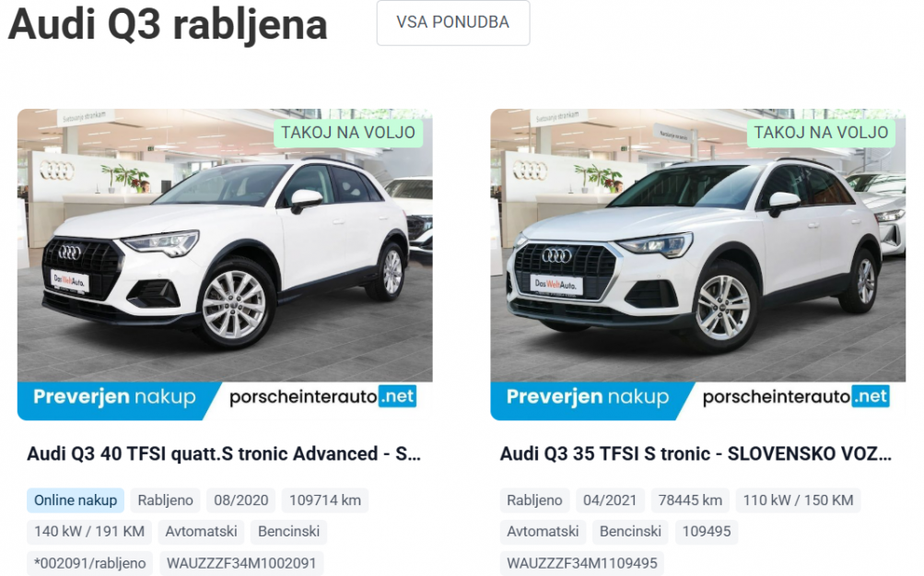Click the WAUZZZF34M1109495 VIN tag
Viewport: 924px width, 576px height.
pos(582,563)
